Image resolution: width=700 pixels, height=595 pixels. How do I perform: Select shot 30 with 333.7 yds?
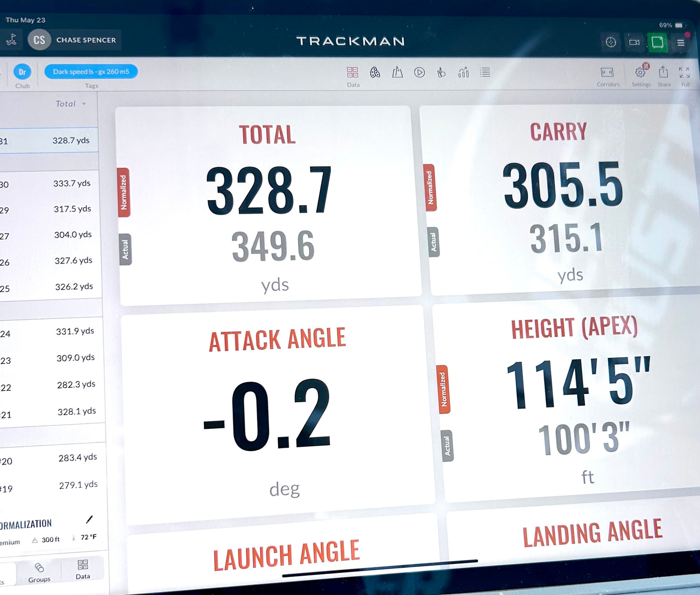coord(49,184)
